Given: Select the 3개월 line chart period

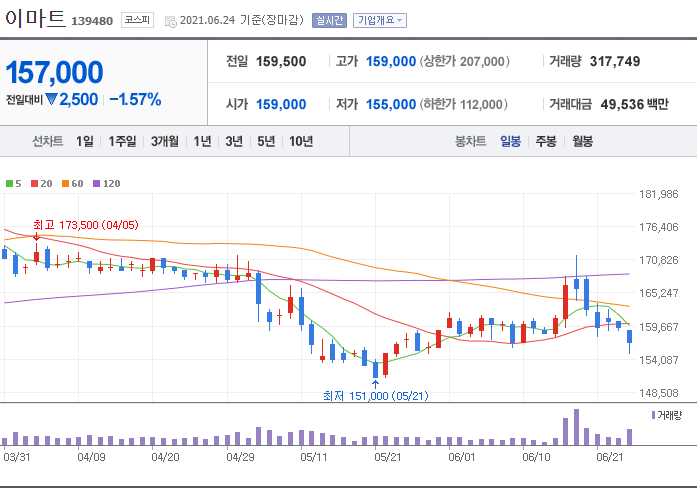Looking at the screenshot, I should point(164,141).
